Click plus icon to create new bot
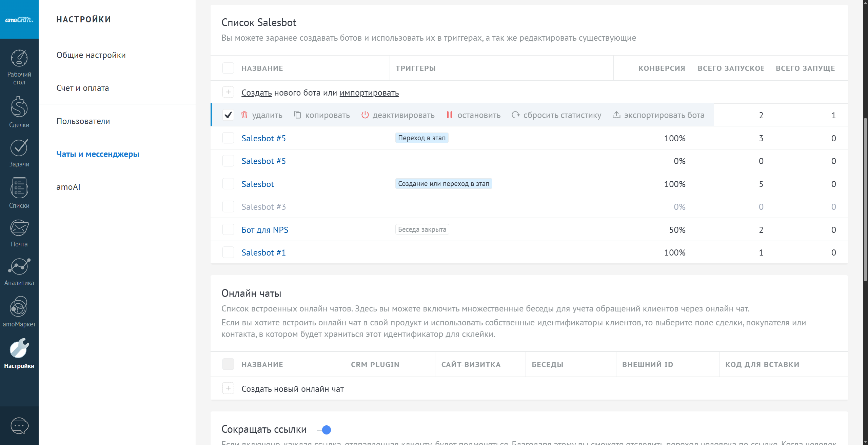This screenshot has width=868, height=445. point(228,92)
